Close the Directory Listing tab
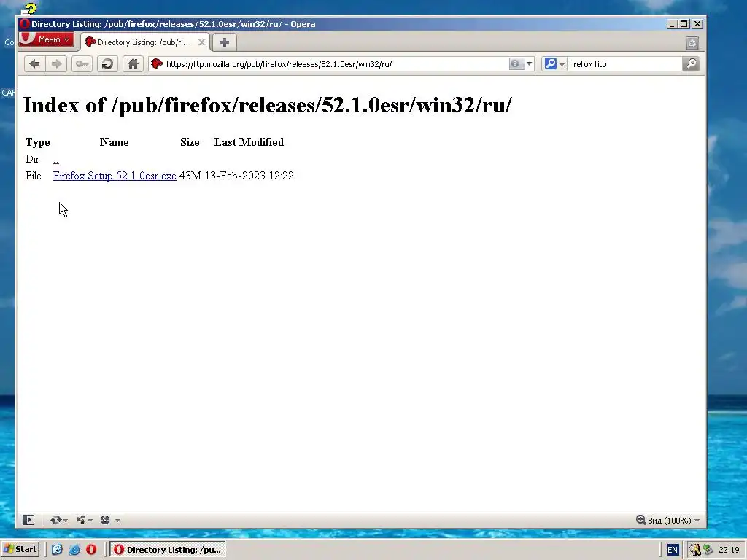 [x=201, y=42]
